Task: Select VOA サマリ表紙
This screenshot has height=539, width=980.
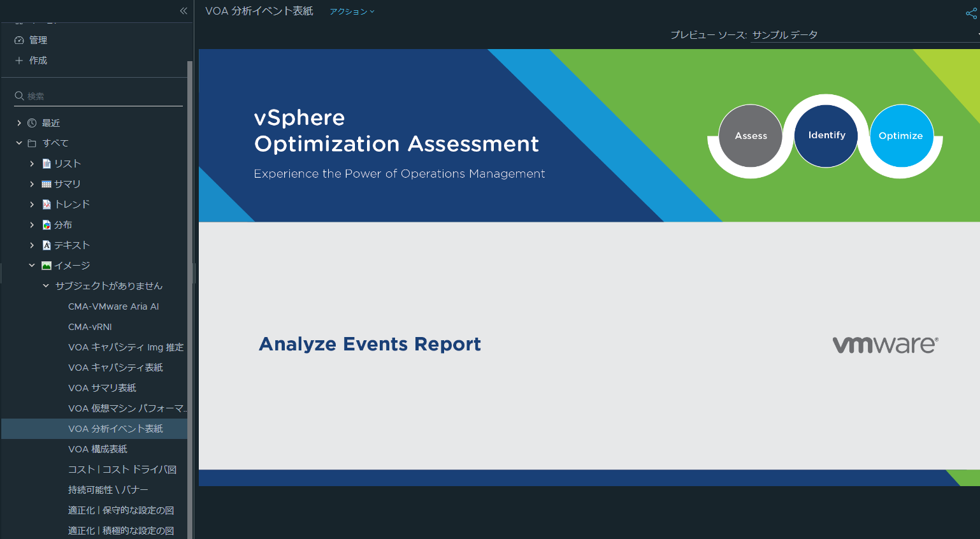Action: click(102, 388)
